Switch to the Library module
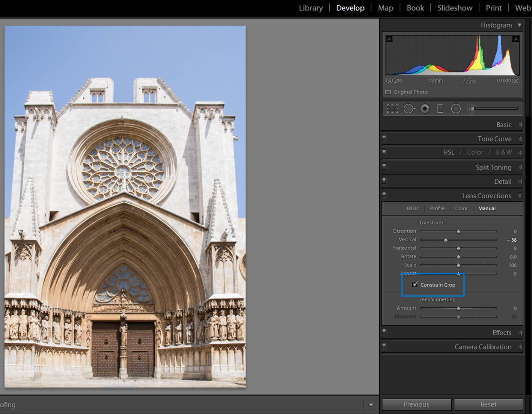Viewport: 532px width, 414px height. [x=311, y=8]
